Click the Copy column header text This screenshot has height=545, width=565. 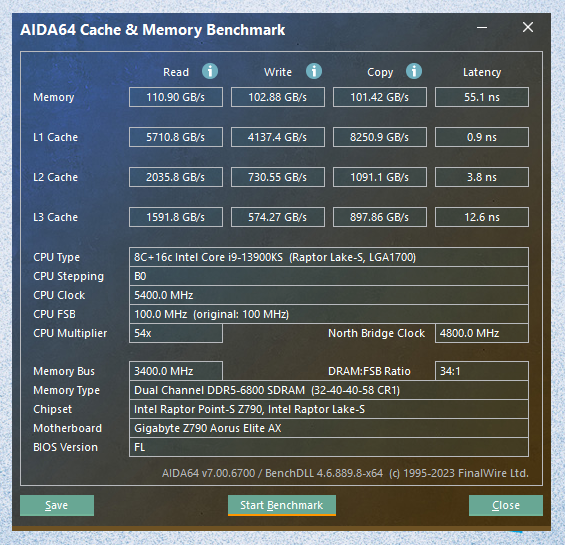point(380,72)
